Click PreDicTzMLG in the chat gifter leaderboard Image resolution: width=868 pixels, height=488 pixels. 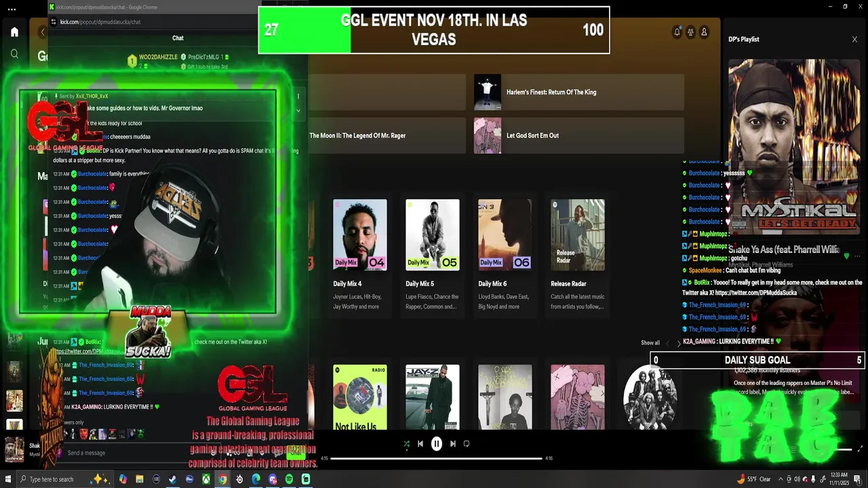click(x=203, y=57)
